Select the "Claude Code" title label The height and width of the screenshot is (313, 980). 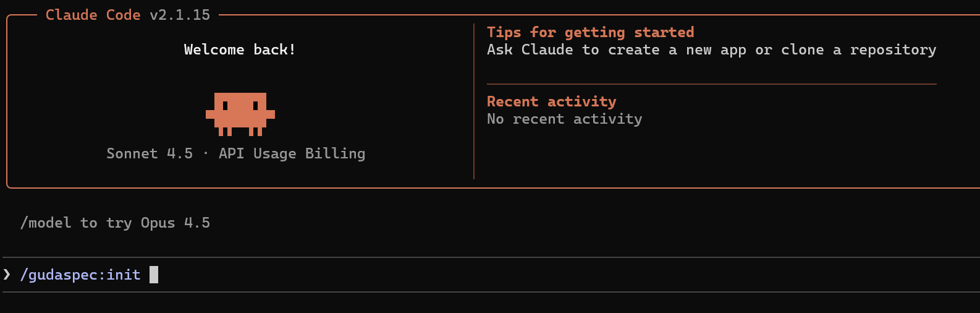[93, 15]
